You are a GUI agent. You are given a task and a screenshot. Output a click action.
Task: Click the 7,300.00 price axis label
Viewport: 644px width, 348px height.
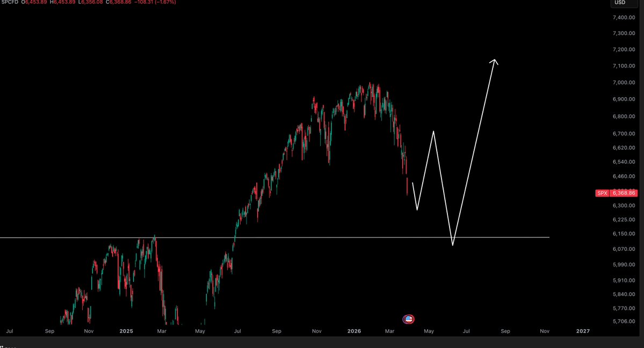point(624,33)
